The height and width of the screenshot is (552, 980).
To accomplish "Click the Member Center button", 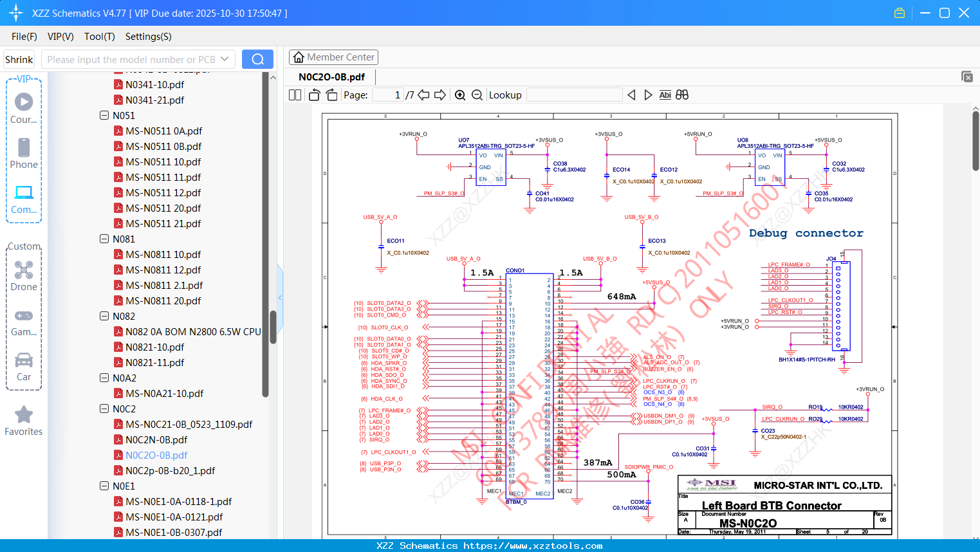I will coord(333,57).
